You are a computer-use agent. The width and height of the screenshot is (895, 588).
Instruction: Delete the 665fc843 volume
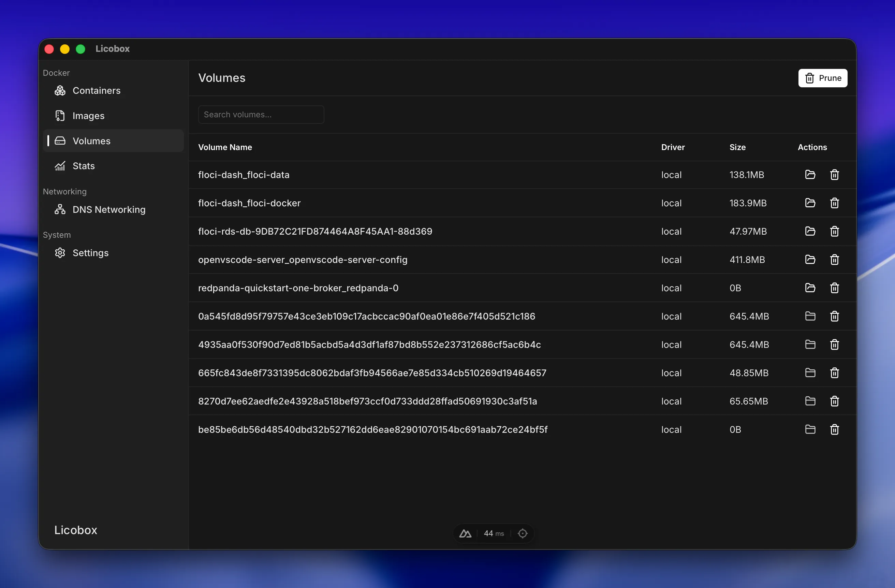pyautogui.click(x=834, y=373)
